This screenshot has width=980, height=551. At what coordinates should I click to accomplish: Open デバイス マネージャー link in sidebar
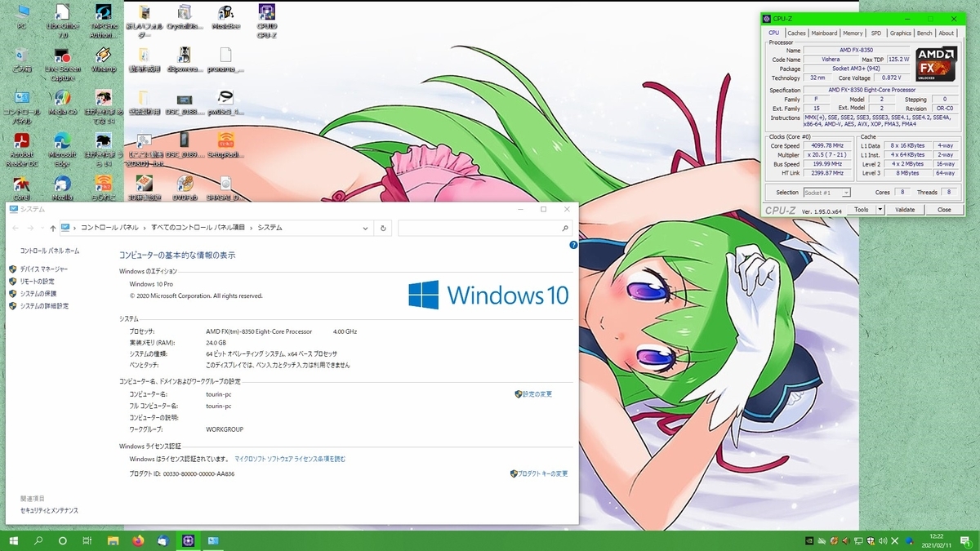point(43,269)
